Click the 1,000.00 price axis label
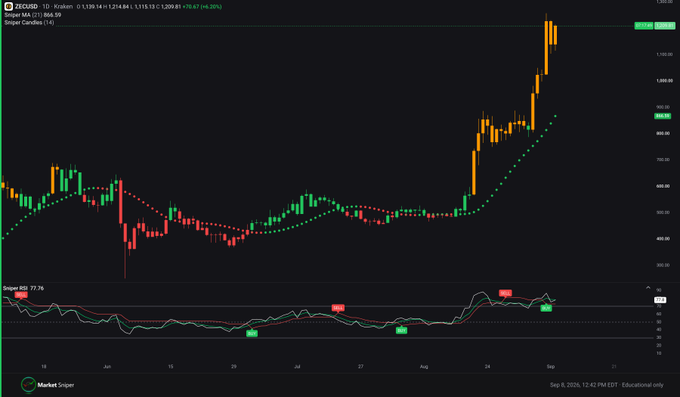This screenshot has height=397, width=680. coord(664,81)
